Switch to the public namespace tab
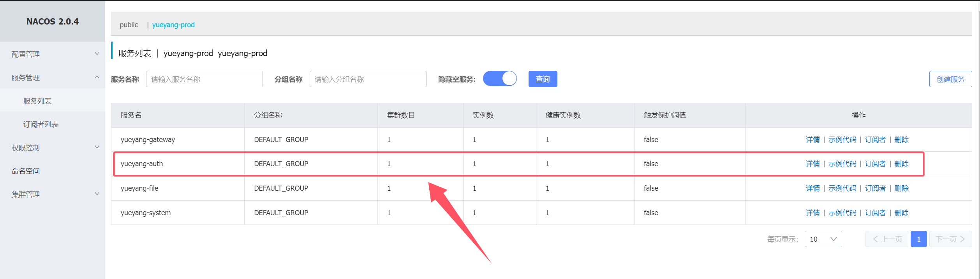980x279 pixels. pos(129,25)
